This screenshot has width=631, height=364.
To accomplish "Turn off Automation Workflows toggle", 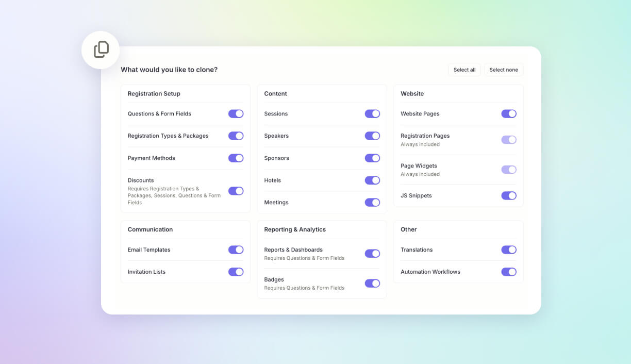I will [x=509, y=272].
